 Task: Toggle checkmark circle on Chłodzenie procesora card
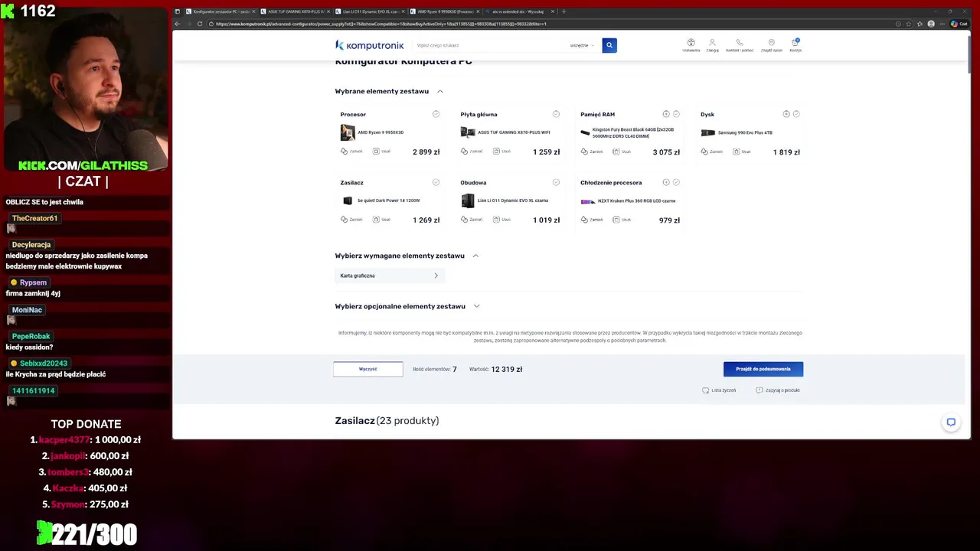[676, 182]
